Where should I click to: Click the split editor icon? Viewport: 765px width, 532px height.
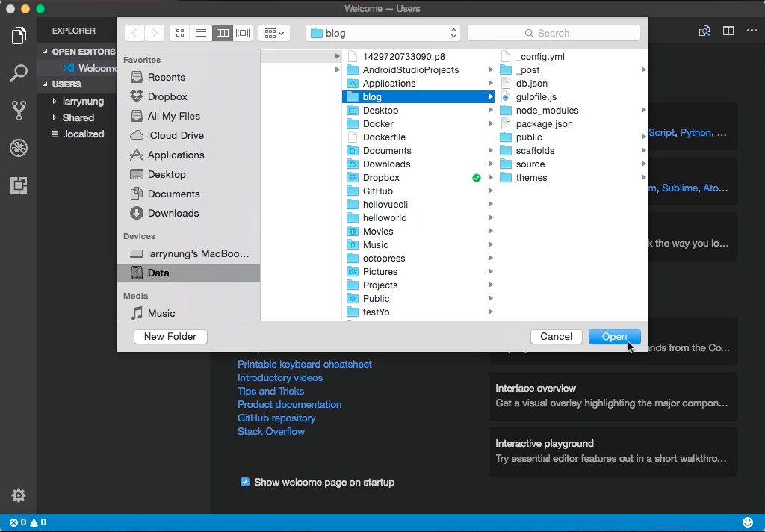pos(728,31)
